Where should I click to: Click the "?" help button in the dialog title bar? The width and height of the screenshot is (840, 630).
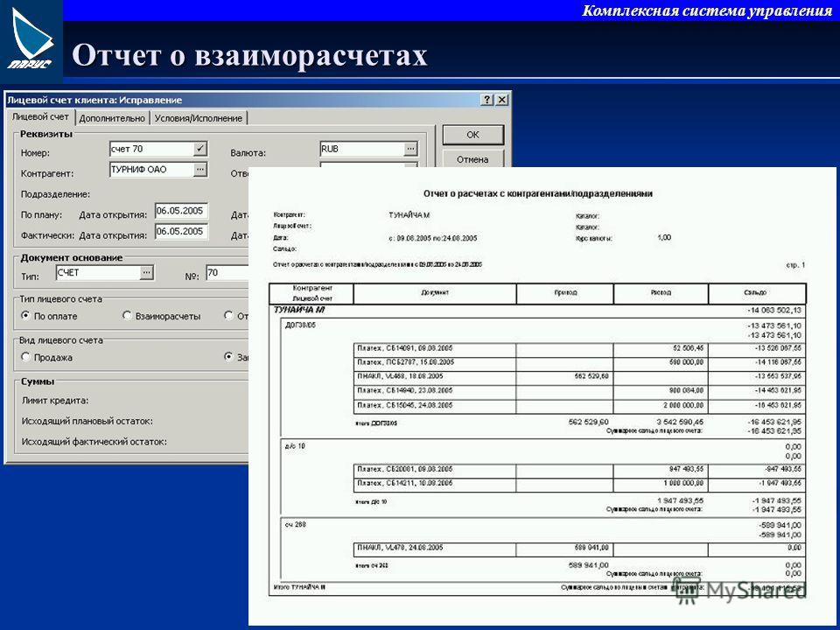click(x=487, y=100)
